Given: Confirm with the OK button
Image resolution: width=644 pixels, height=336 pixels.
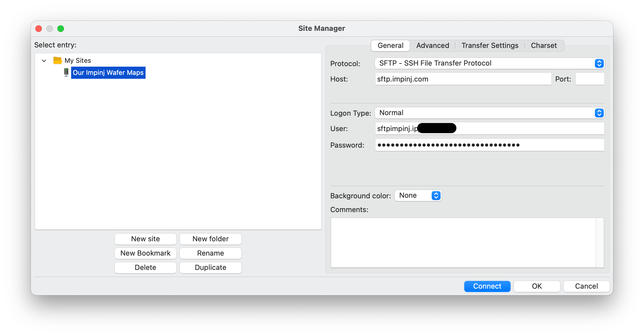Looking at the screenshot, I should (537, 286).
